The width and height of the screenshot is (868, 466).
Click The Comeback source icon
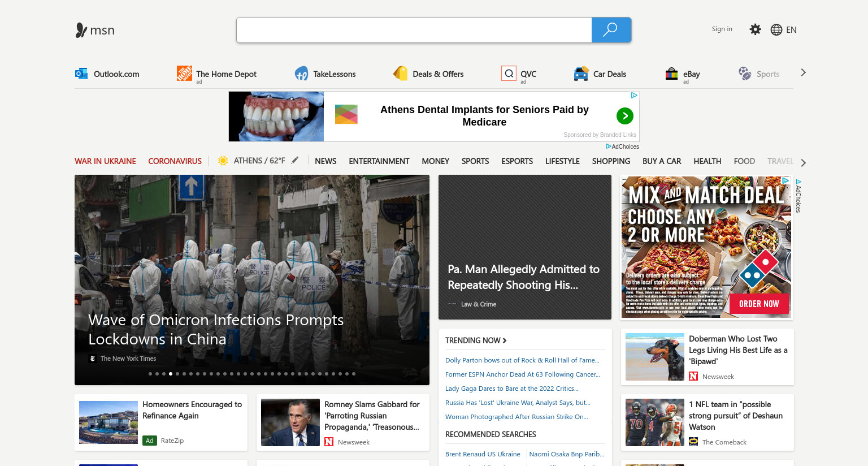click(x=693, y=442)
